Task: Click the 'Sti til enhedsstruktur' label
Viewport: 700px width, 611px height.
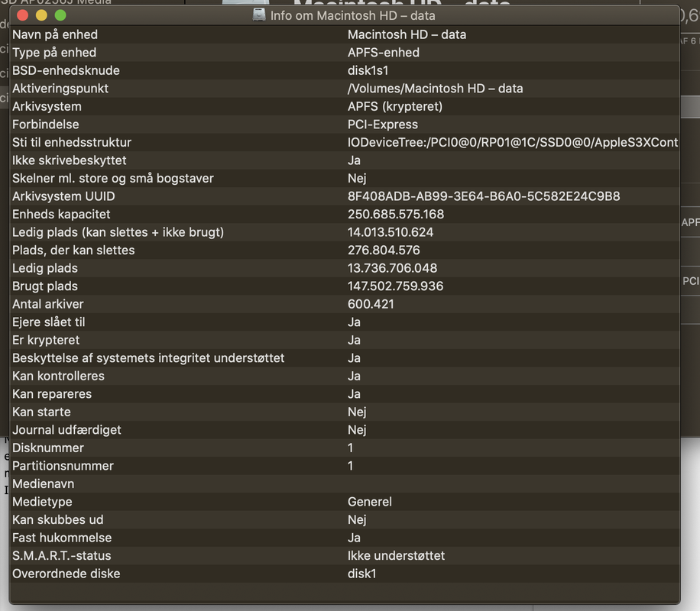Action: (72, 142)
